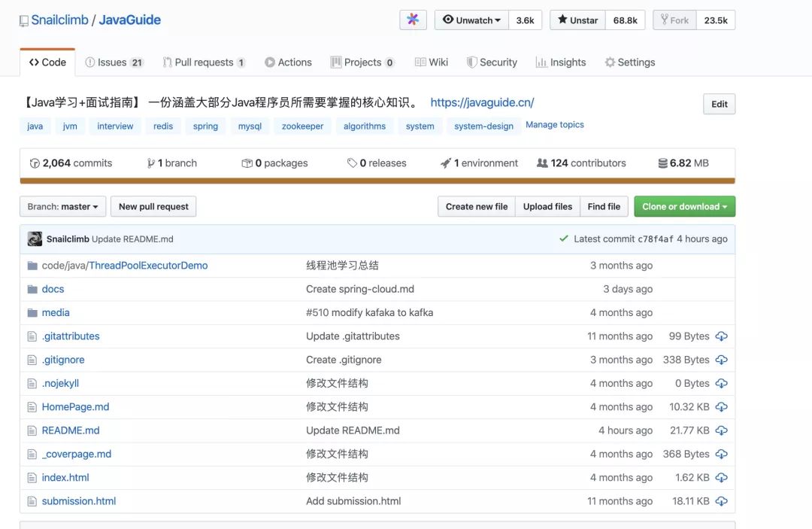Click the package box icon

click(247, 163)
